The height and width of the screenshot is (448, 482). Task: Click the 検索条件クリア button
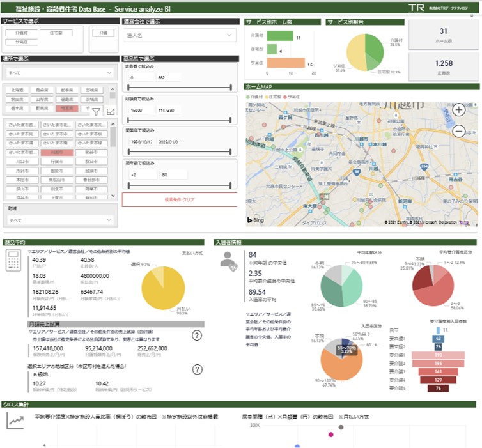coord(180,200)
